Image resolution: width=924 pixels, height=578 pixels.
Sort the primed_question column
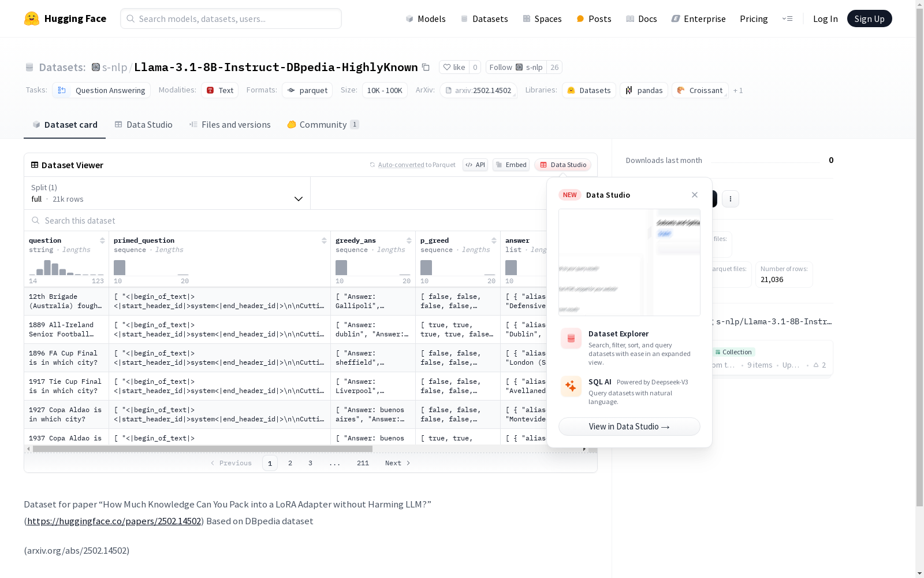point(324,240)
